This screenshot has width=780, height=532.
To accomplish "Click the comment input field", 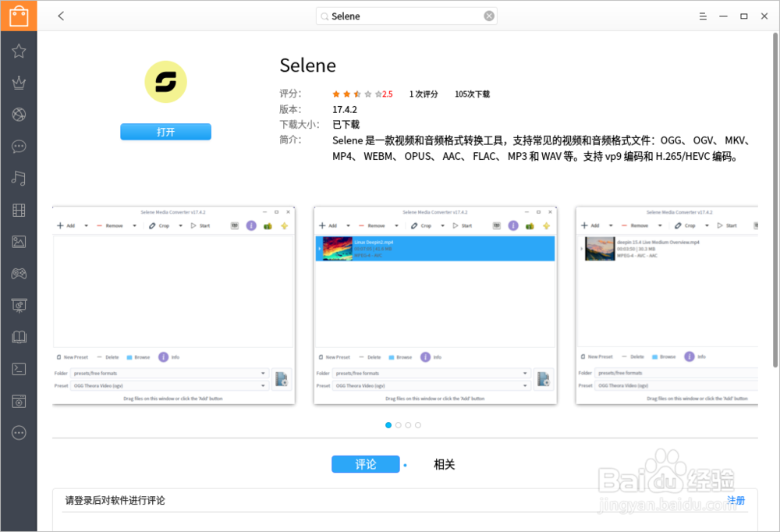I will (312, 500).
